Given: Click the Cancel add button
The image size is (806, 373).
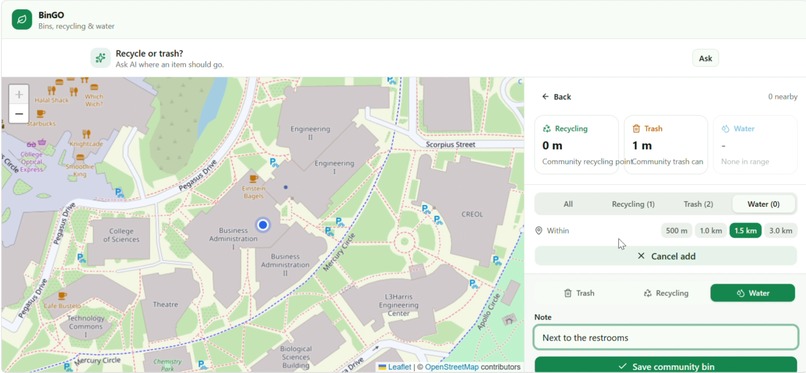Looking at the screenshot, I should click(666, 256).
